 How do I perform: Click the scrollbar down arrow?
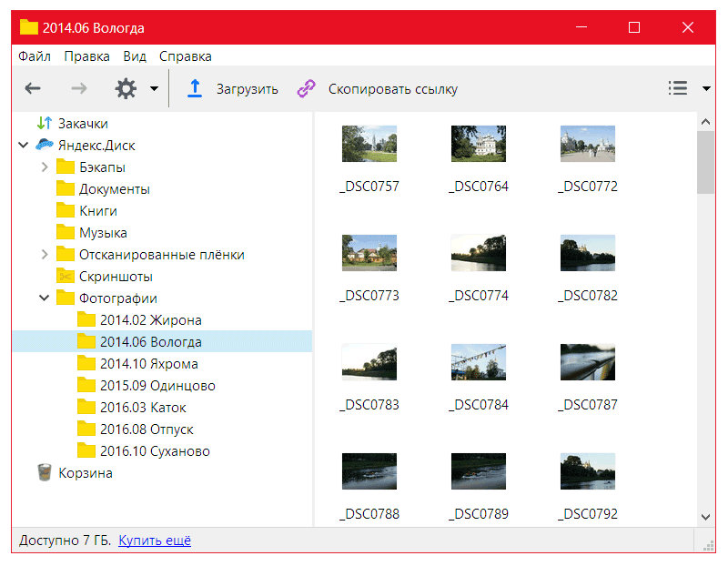tap(706, 517)
